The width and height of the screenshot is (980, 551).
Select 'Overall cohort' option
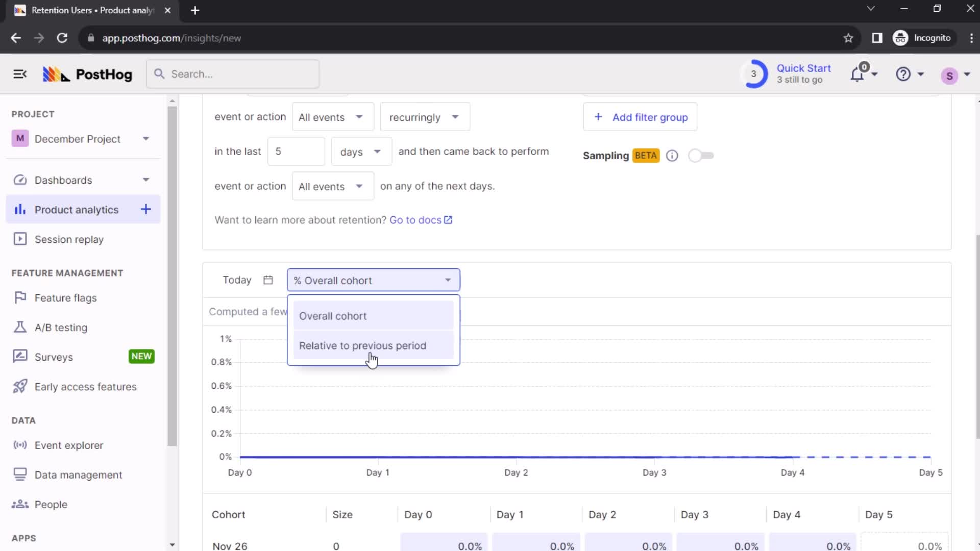(332, 315)
